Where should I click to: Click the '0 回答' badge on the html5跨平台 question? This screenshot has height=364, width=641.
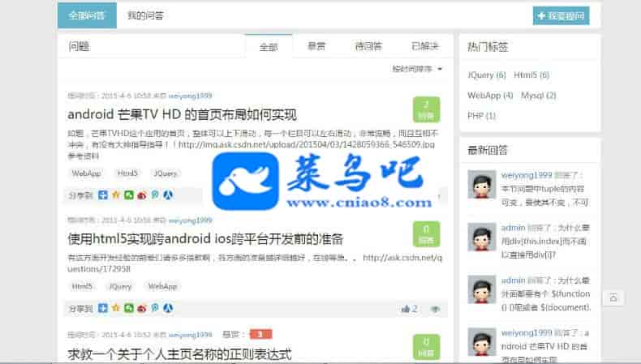pos(426,234)
